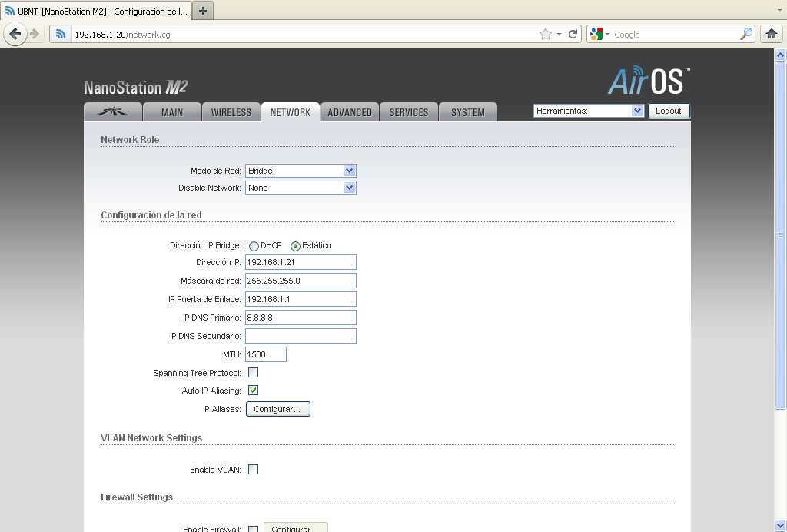Viewport: 787px width, 532px height.
Task: Configure IP Aliases via Configurar button
Action: tap(277, 408)
